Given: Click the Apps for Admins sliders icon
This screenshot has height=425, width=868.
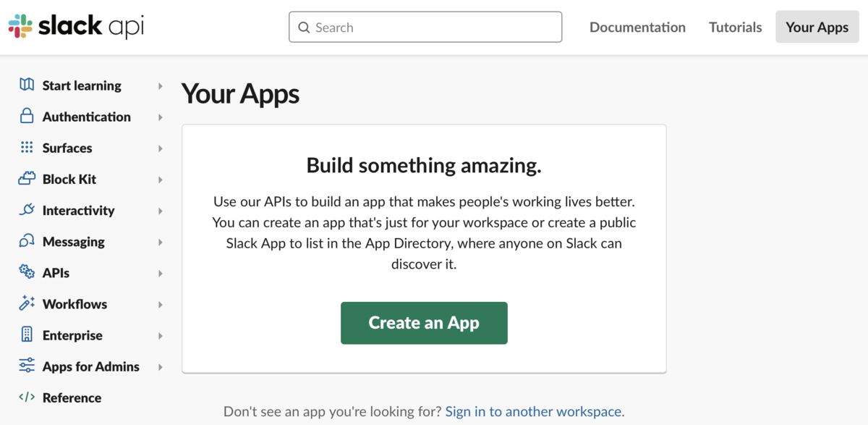Looking at the screenshot, I should point(27,366).
